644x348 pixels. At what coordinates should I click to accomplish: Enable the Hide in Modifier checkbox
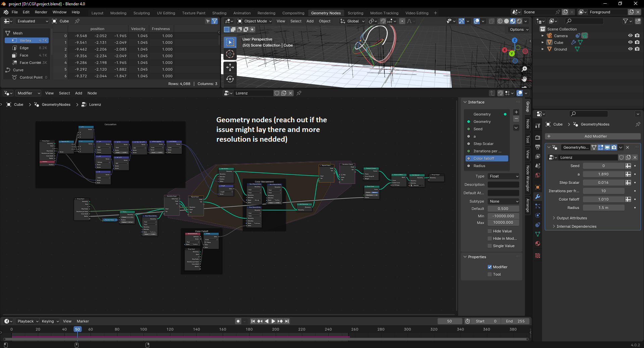pyautogui.click(x=490, y=238)
